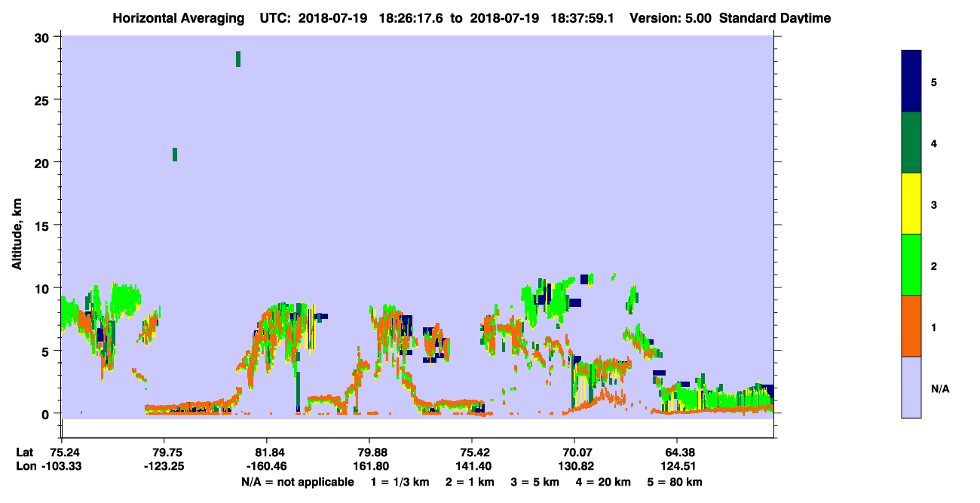The image size is (980, 503).
Task: Click the 'Lon' row label
Action: tap(26, 466)
